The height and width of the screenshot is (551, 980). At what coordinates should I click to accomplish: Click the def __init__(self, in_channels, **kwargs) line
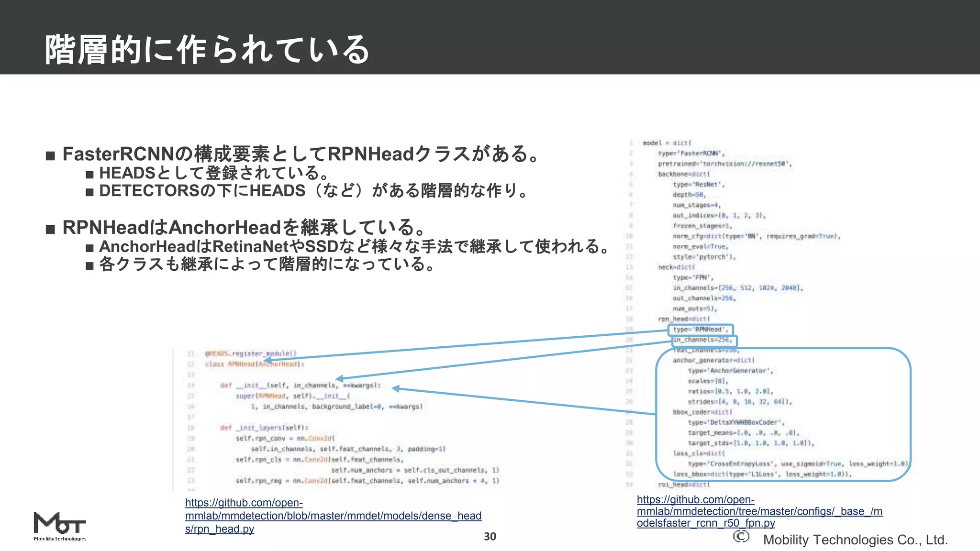(x=301, y=386)
